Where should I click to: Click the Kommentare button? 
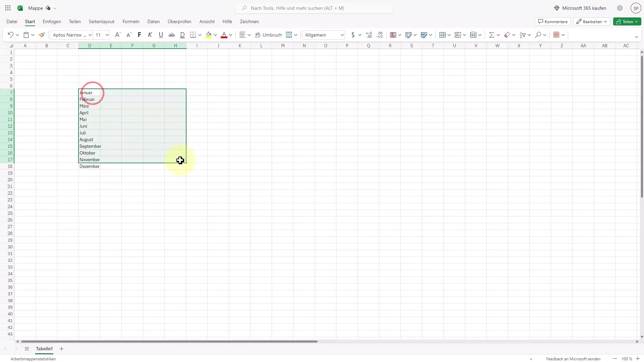coord(552,21)
